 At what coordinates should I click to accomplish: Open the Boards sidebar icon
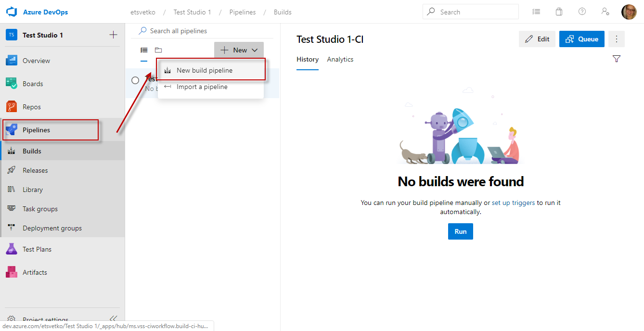pyautogui.click(x=12, y=84)
